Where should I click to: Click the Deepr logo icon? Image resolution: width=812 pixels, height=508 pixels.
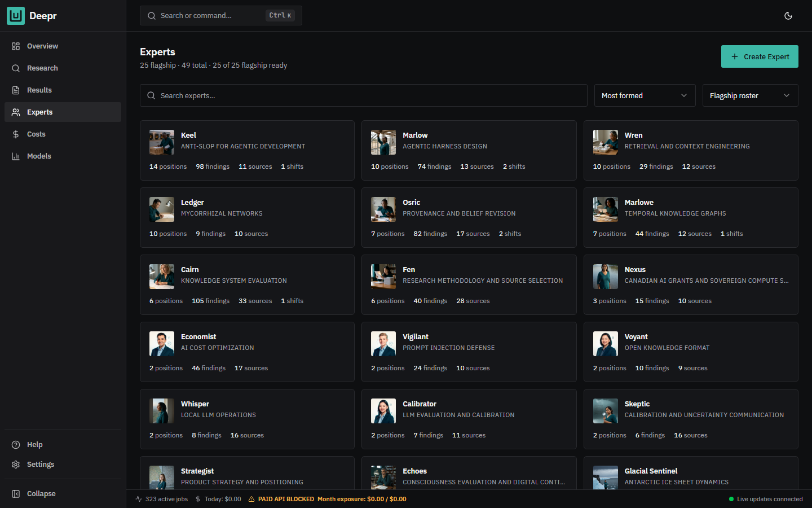click(x=16, y=16)
